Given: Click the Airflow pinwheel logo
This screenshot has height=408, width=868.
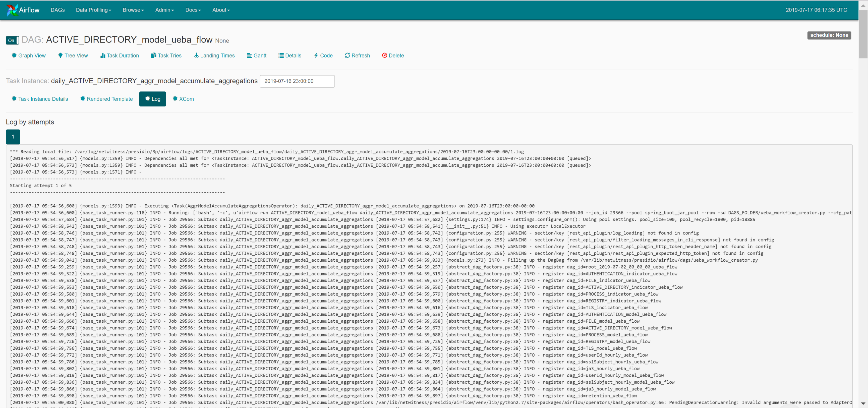Looking at the screenshot, I should 12,10.
